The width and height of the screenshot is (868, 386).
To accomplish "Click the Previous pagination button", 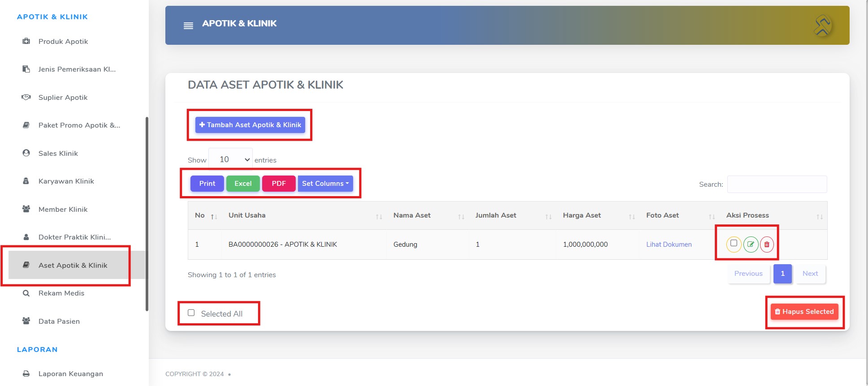I will (x=748, y=274).
